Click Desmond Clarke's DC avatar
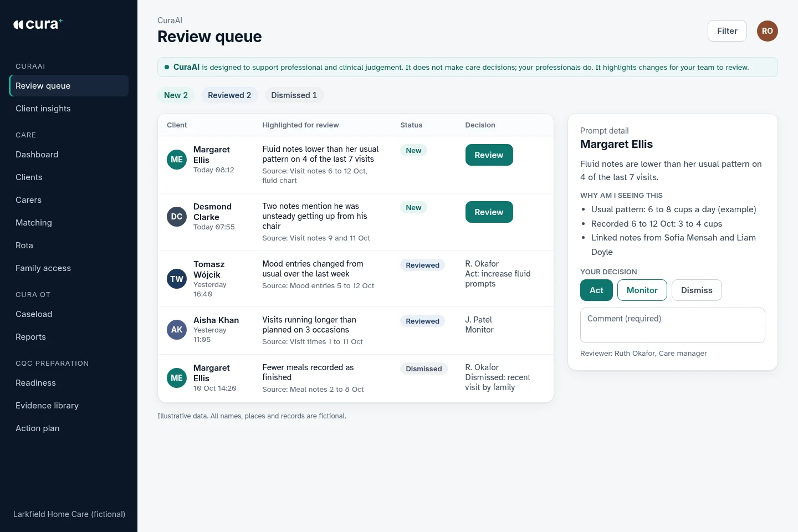 click(x=177, y=217)
